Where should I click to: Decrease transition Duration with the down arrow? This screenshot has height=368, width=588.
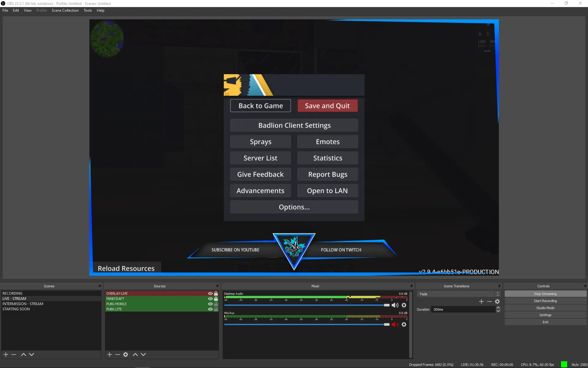point(498,311)
